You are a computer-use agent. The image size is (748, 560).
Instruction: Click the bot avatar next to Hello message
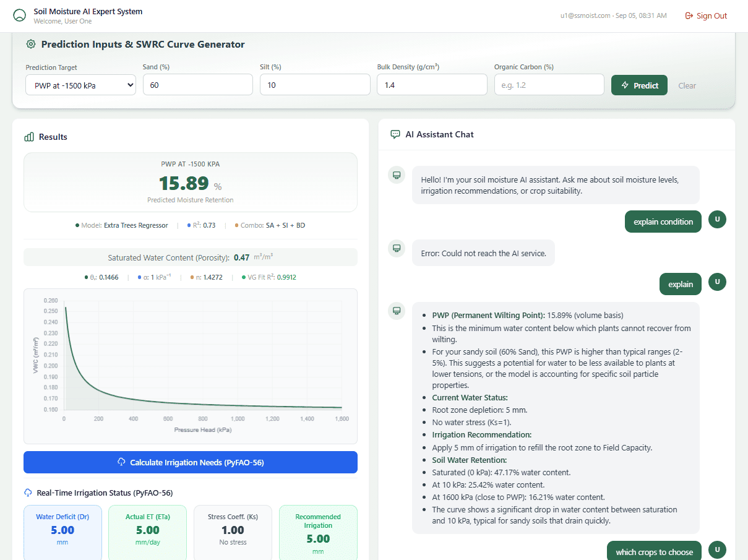pos(397,175)
